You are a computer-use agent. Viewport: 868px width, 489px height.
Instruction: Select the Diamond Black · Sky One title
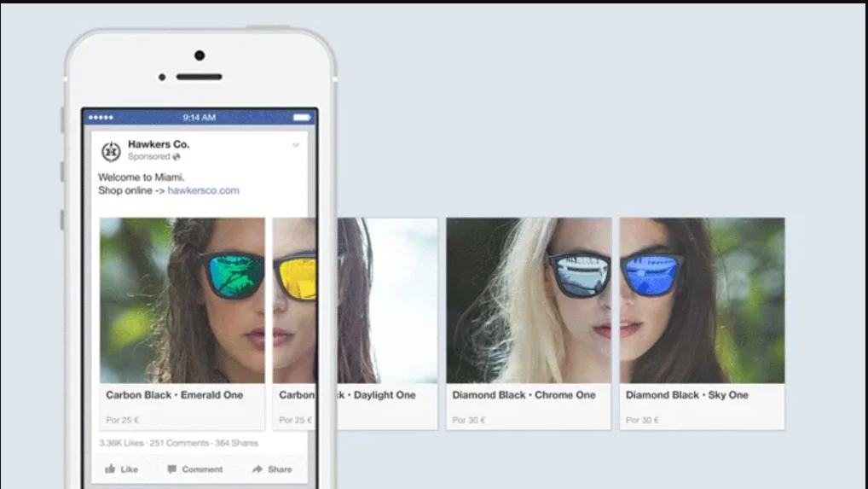pyautogui.click(x=687, y=395)
